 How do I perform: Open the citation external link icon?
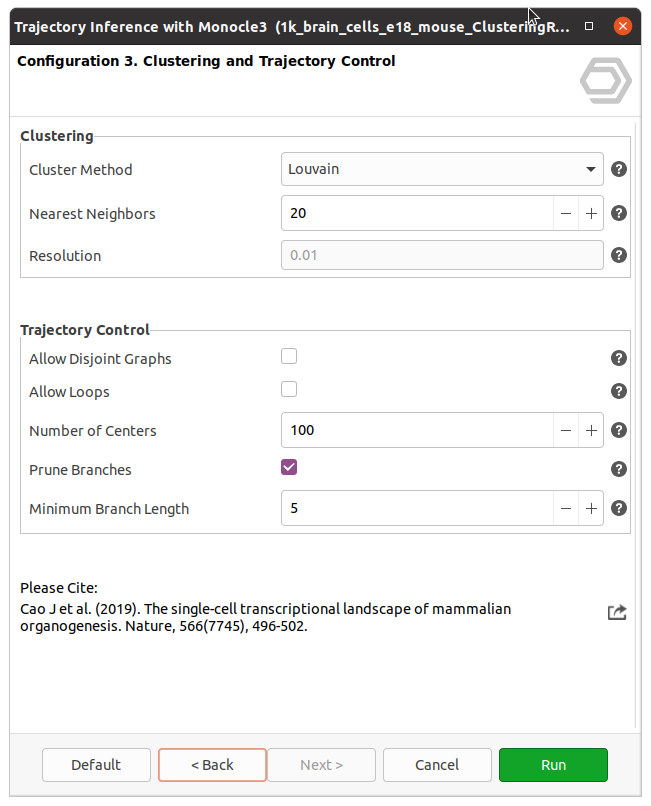click(x=617, y=612)
